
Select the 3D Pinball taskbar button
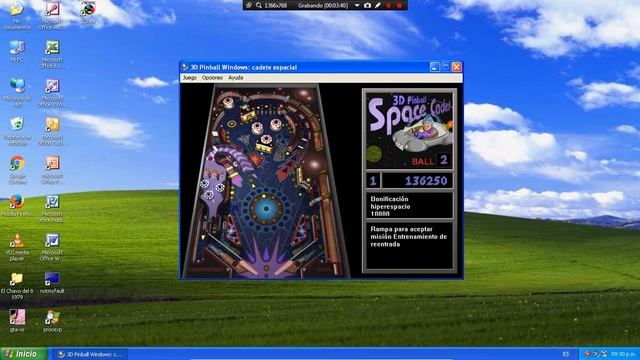(92, 354)
